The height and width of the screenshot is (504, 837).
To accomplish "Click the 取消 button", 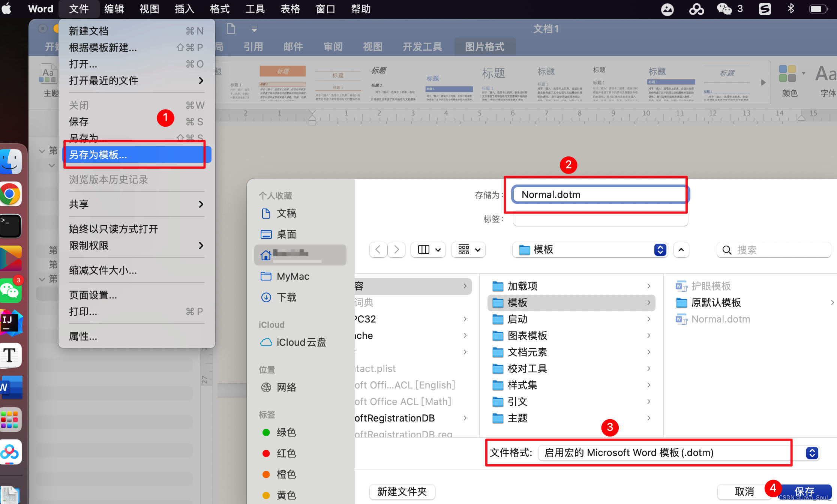I will 744,492.
